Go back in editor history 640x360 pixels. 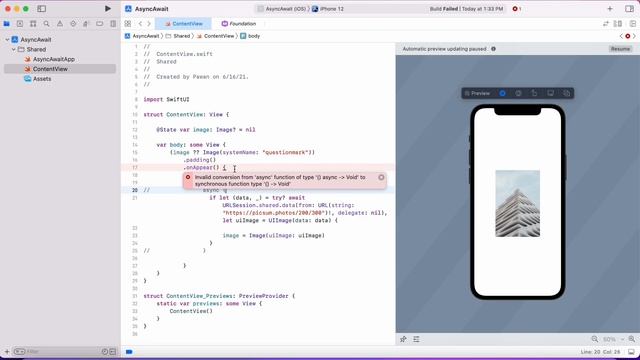pos(140,24)
